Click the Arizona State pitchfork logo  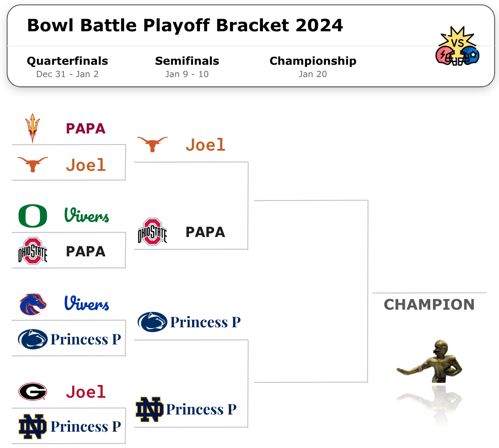(32, 128)
